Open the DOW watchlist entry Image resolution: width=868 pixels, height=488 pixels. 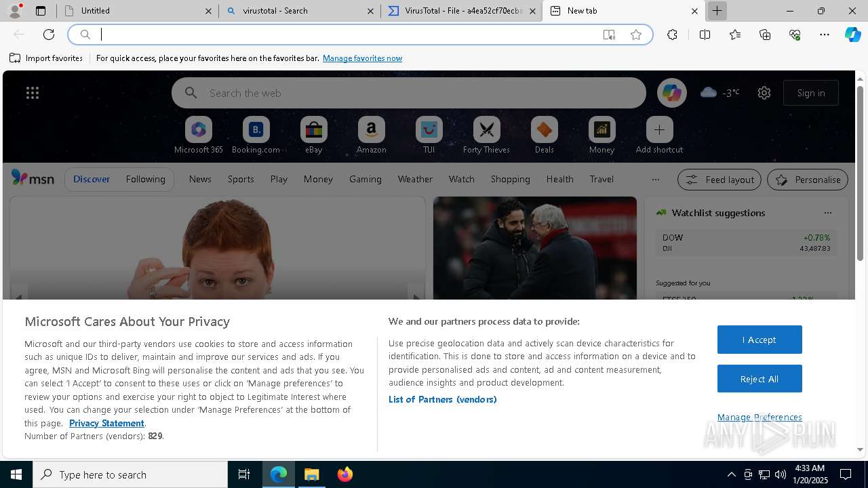[x=746, y=243]
